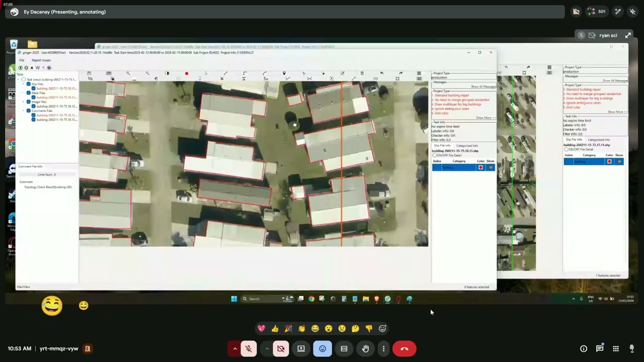
Task: Click the redo arrow in front ginger toolbar
Action: point(401,73)
